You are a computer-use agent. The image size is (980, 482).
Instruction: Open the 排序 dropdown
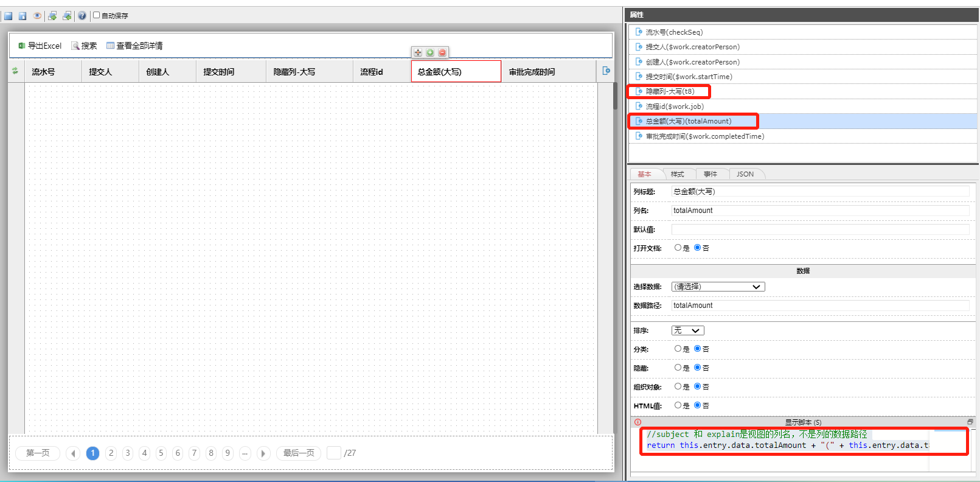click(687, 330)
